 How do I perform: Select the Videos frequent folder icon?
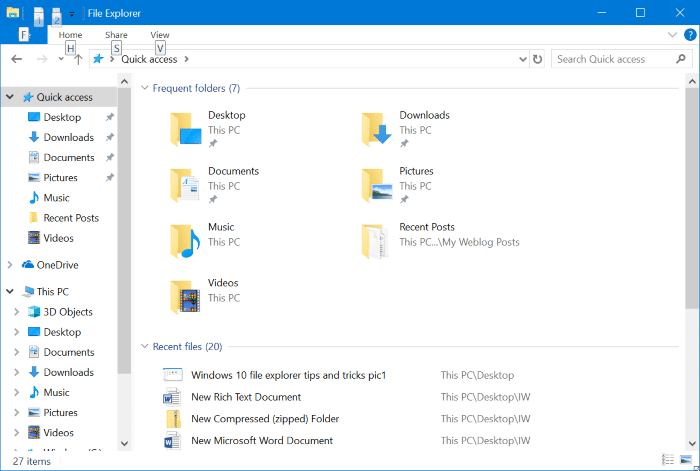(186, 297)
